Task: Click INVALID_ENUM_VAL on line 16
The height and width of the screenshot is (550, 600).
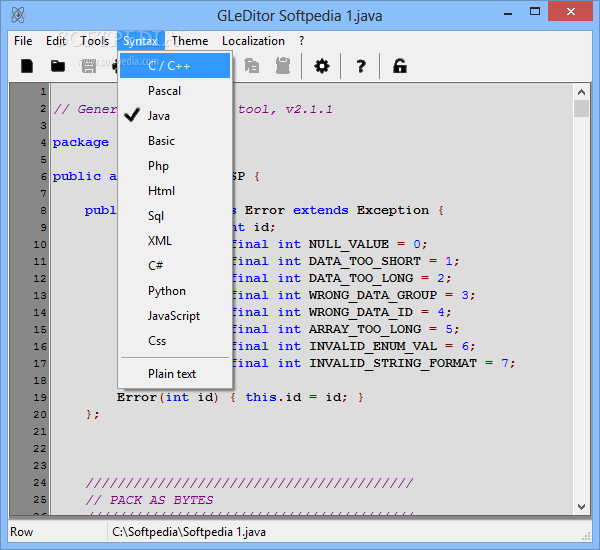Action: point(373,346)
